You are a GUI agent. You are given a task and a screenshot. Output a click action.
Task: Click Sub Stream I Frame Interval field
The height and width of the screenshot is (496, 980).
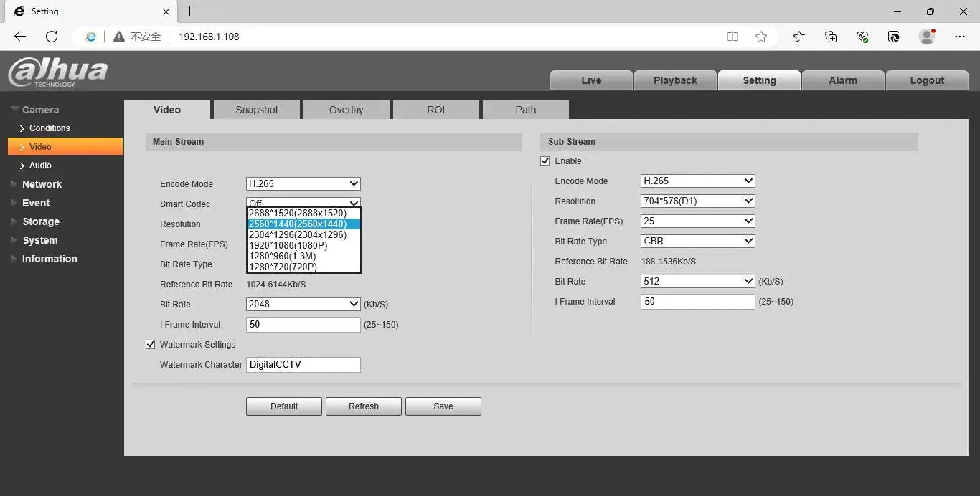[x=698, y=302]
